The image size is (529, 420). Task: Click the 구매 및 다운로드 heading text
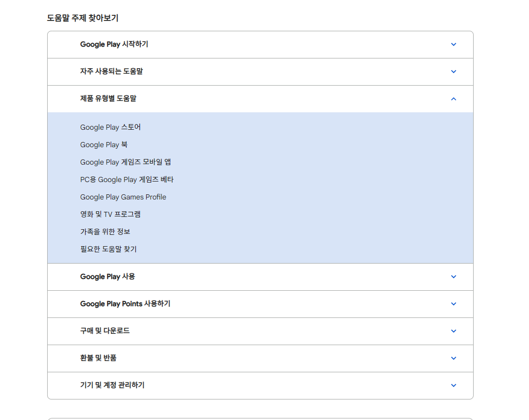pyautogui.click(x=105, y=331)
